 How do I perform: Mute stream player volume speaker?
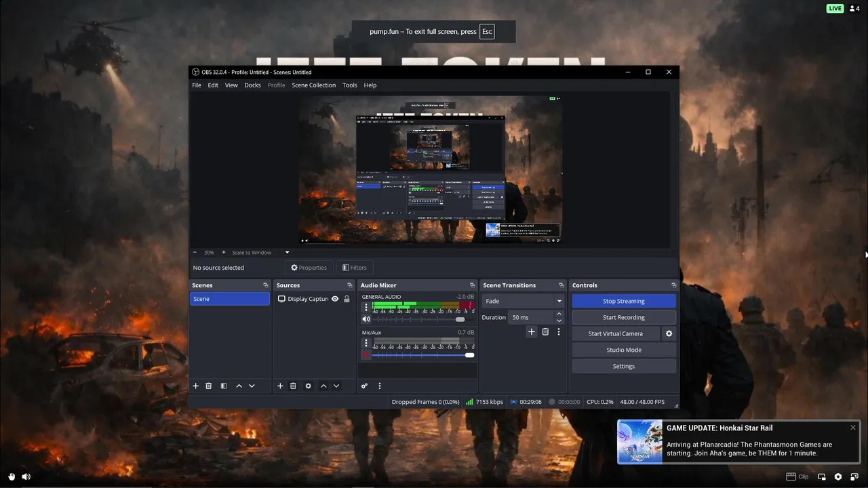pos(26,476)
